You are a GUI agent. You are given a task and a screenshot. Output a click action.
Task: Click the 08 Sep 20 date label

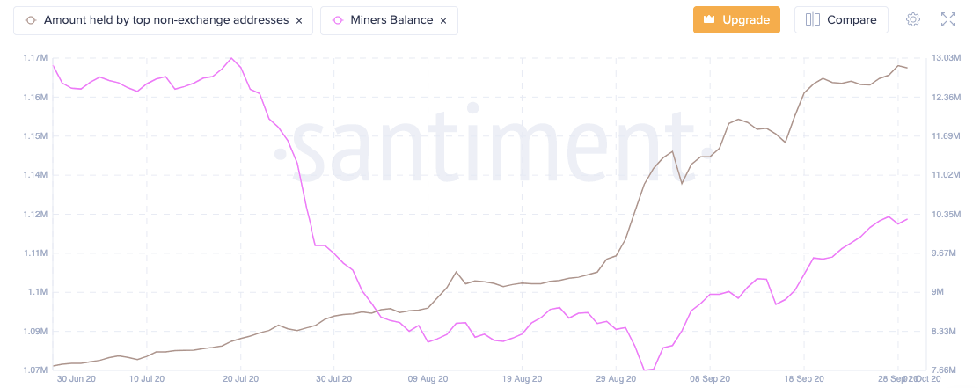pyautogui.click(x=709, y=380)
